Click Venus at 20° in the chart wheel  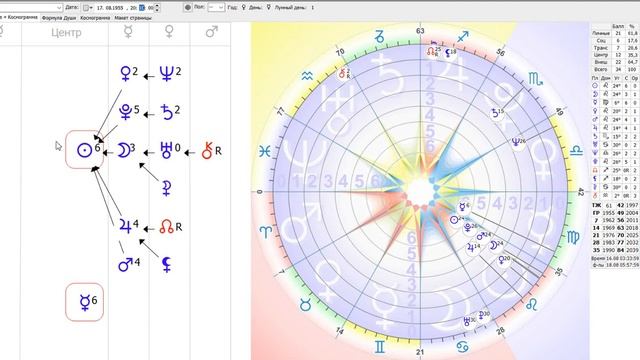(x=504, y=260)
